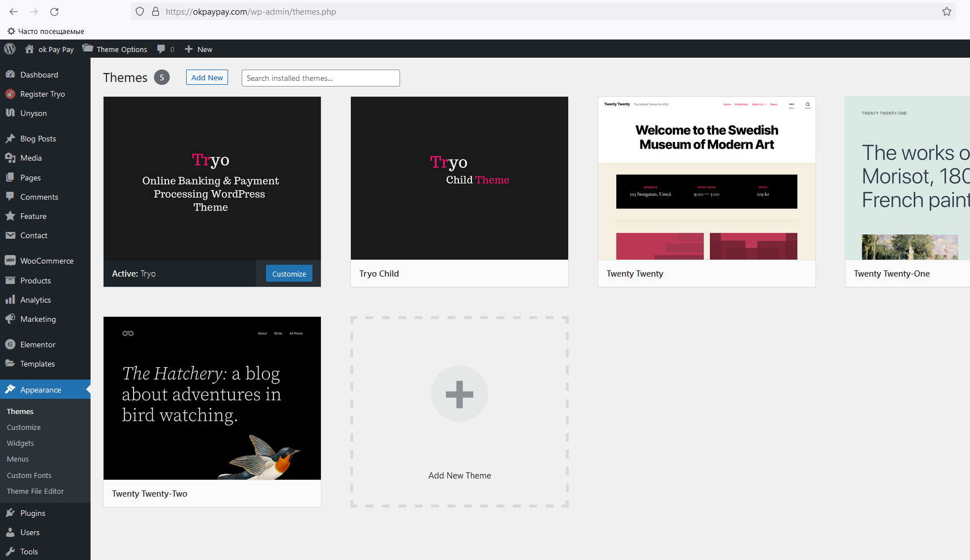The height and width of the screenshot is (560, 970).
Task: Click the Analytics bar chart icon
Action: point(10,299)
